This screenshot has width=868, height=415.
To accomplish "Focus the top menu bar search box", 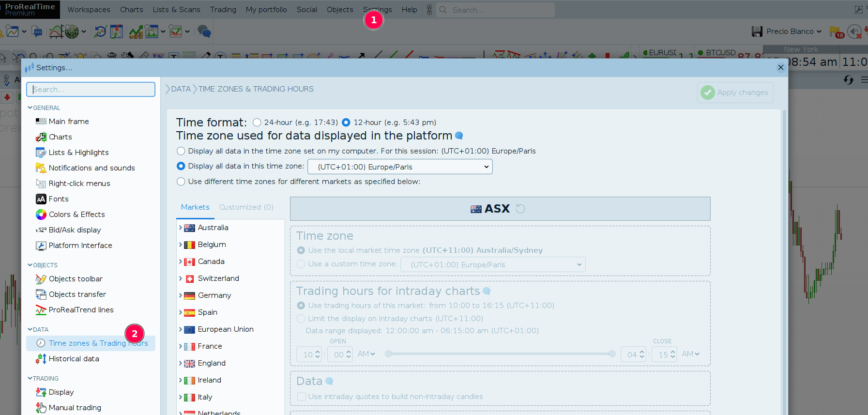I will [x=496, y=10].
